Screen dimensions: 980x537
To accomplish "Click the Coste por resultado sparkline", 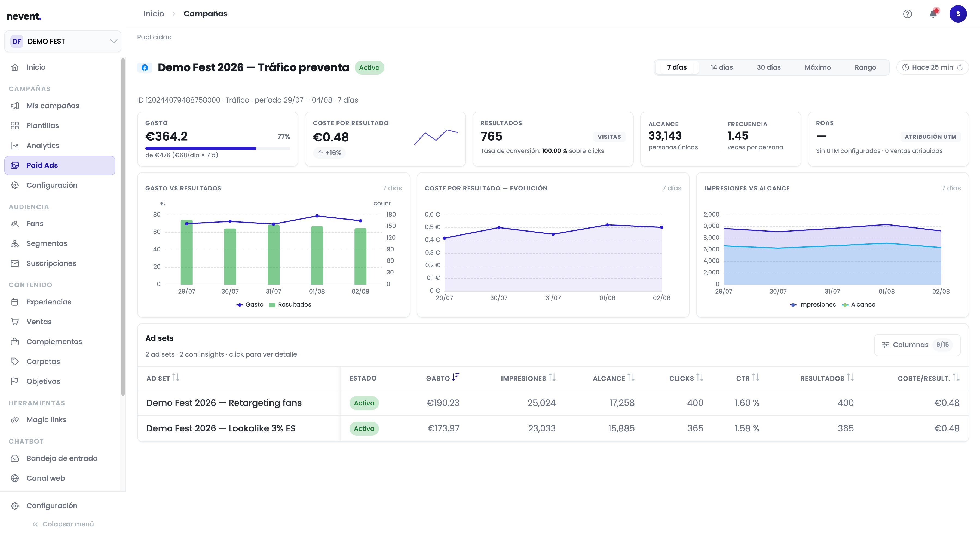I will tap(436, 137).
